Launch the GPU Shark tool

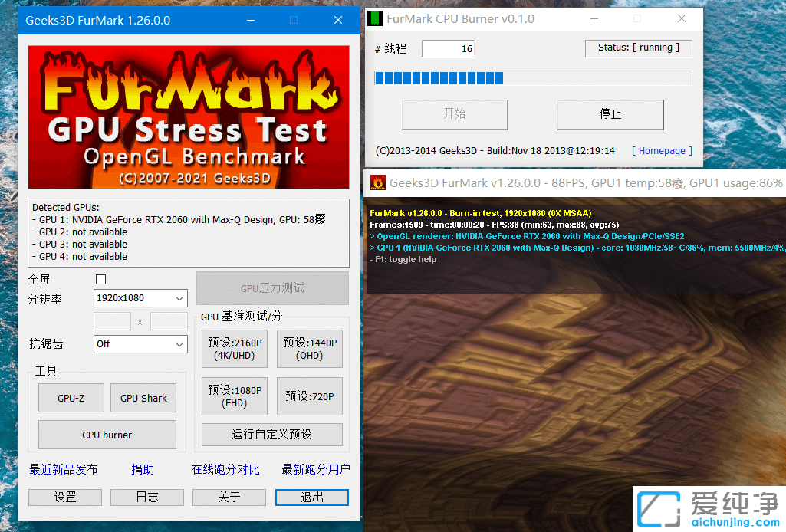tap(143, 399)
